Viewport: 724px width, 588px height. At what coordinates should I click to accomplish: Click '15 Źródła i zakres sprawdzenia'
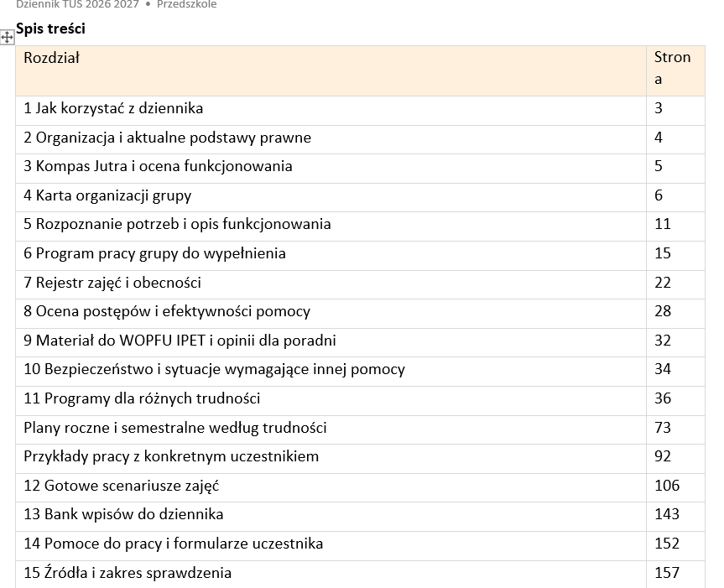coord(128,573)
